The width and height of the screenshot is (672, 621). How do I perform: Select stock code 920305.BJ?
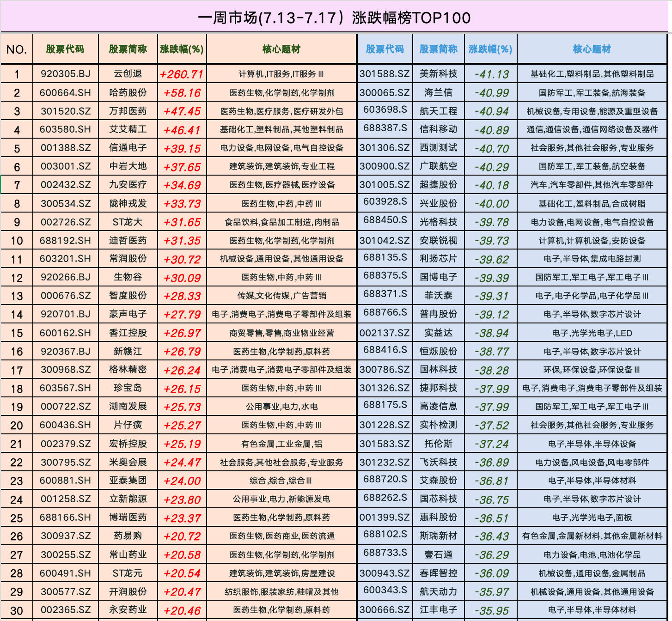[x=66, y=74]
